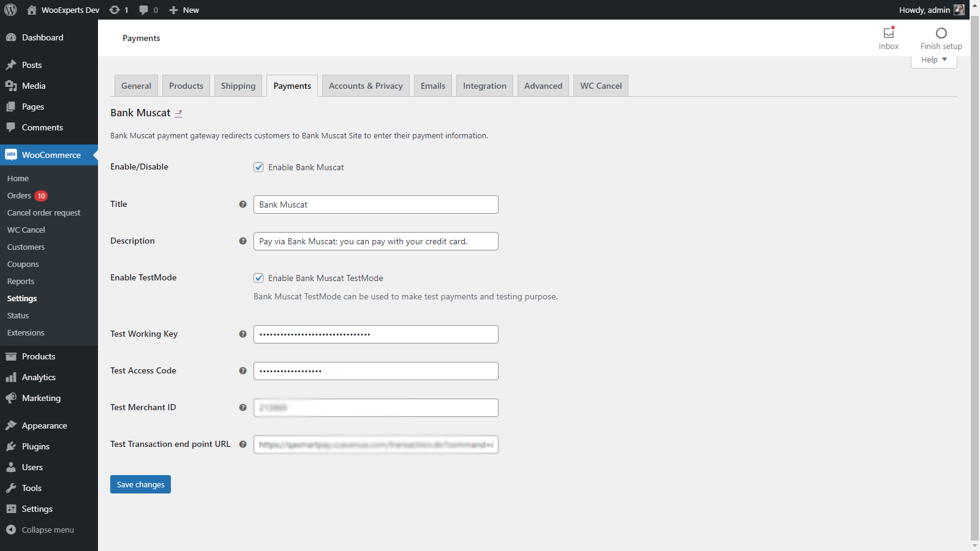This screenshot has width=980, height=551.
Task: Save changes to payment settings
Action: point(140,484)
